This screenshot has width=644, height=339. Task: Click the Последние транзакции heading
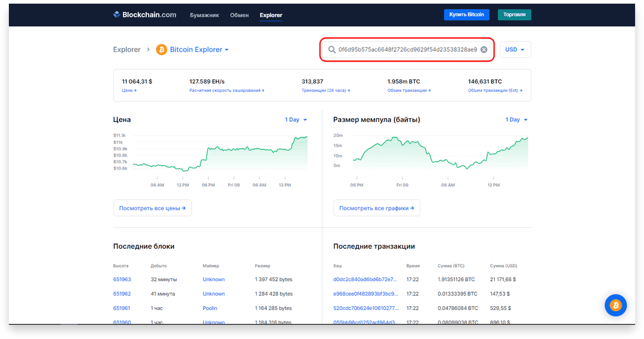point(374,246)
